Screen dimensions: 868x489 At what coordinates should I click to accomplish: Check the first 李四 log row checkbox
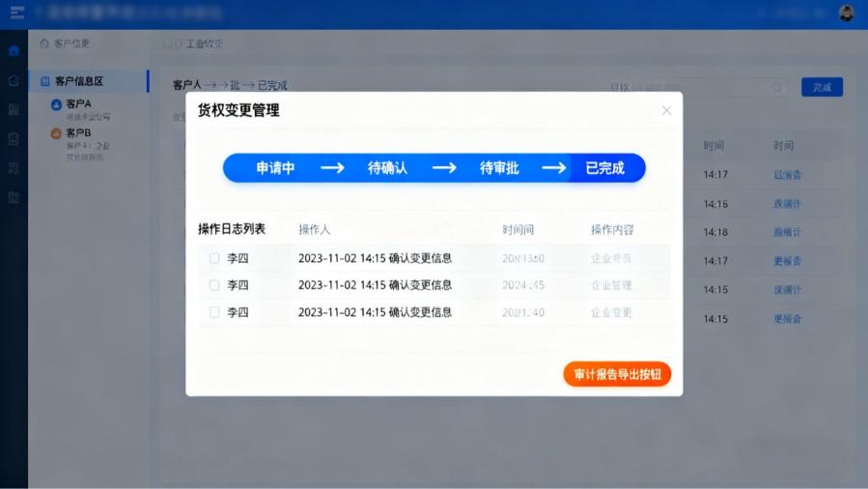[x=214, y=258]
